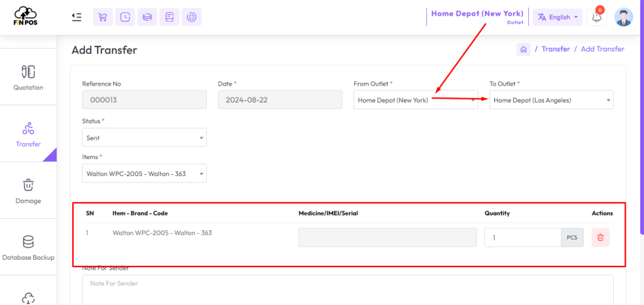The width and height of the screenshot is (644, 305).
Task: Click the serial number 1 cell
Action: [87, 233]
